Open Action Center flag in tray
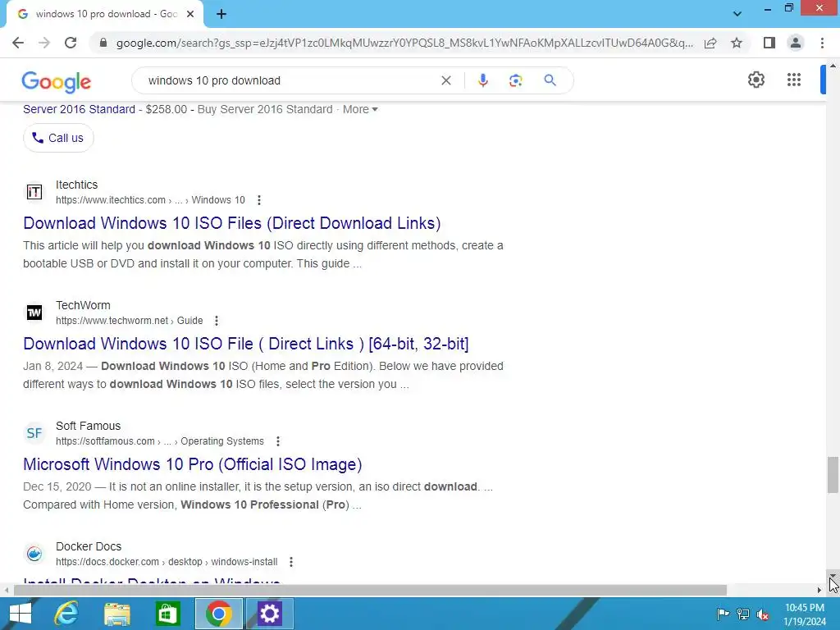This screenshot has height=630, width=840. point(723,614)
